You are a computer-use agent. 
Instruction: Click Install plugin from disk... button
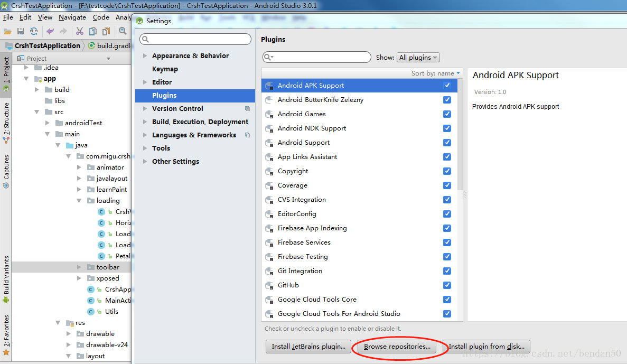486,347
